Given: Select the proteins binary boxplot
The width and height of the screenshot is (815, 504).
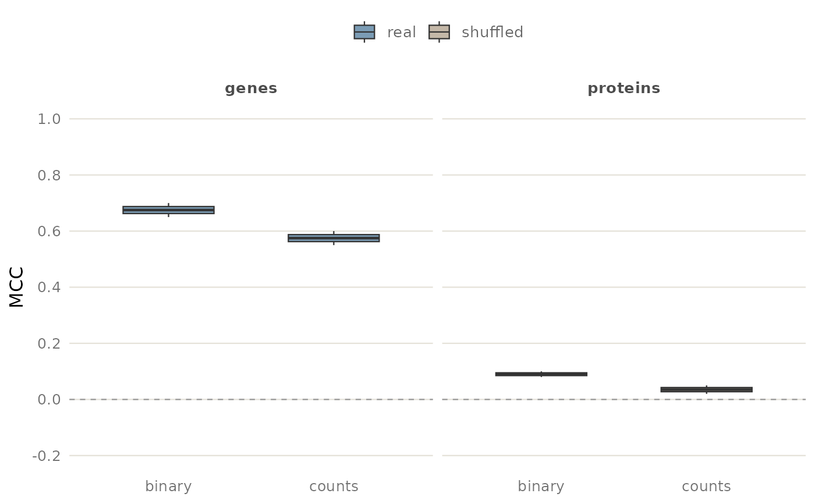Looking at the screenshot, I should click(541, 374).
